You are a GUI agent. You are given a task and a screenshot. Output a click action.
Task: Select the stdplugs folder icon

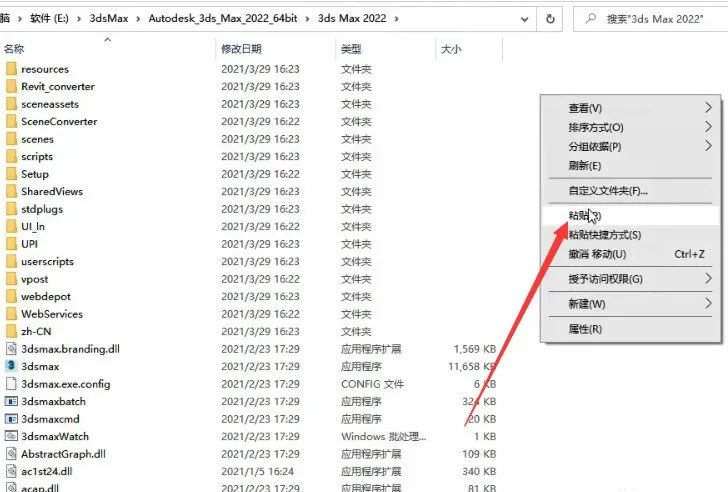click(x=11, y=209)
